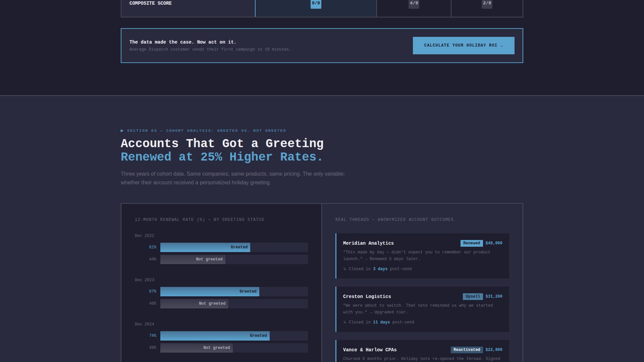
Task: Click the Dec 2023 Greeted bar
Action: [210, 292]
